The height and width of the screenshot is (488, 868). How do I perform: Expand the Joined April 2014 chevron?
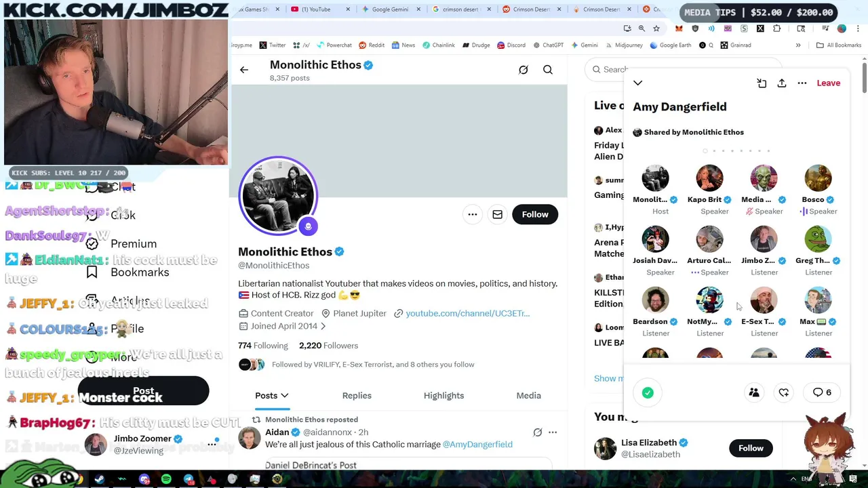(x=323, y=326)
